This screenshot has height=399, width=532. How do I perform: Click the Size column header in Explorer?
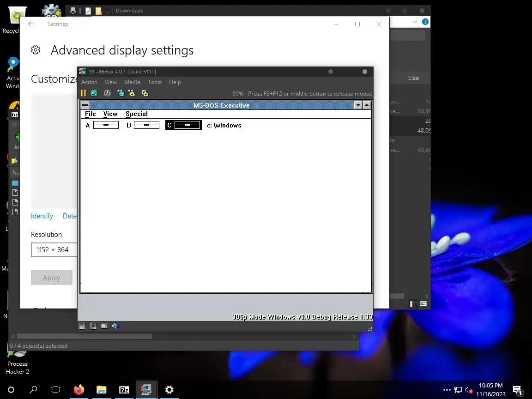tap(413, 78)
